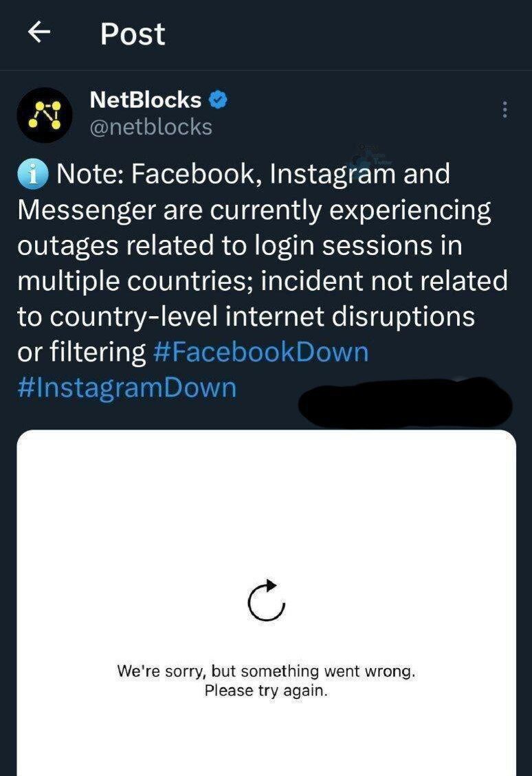Open the attached error screenshot image
The width and height of the screenshot is (532, 776).
[x=266, y=522]
